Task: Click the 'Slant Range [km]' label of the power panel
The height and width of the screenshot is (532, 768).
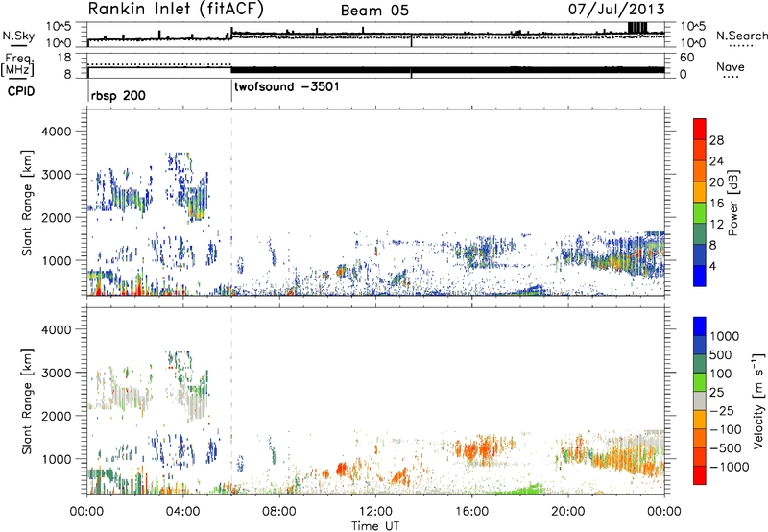Action: pyautogui.click(x=27, y=203)
